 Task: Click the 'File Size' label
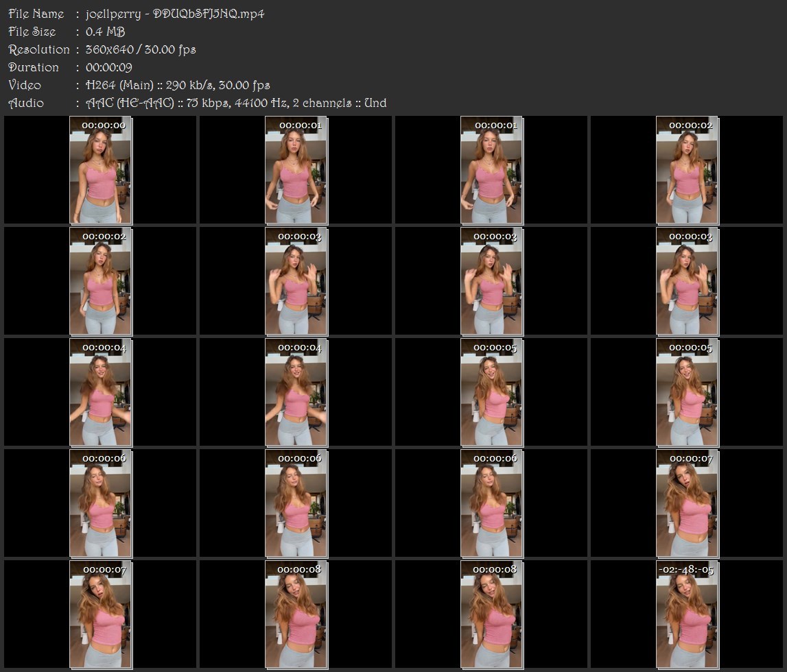32,32
